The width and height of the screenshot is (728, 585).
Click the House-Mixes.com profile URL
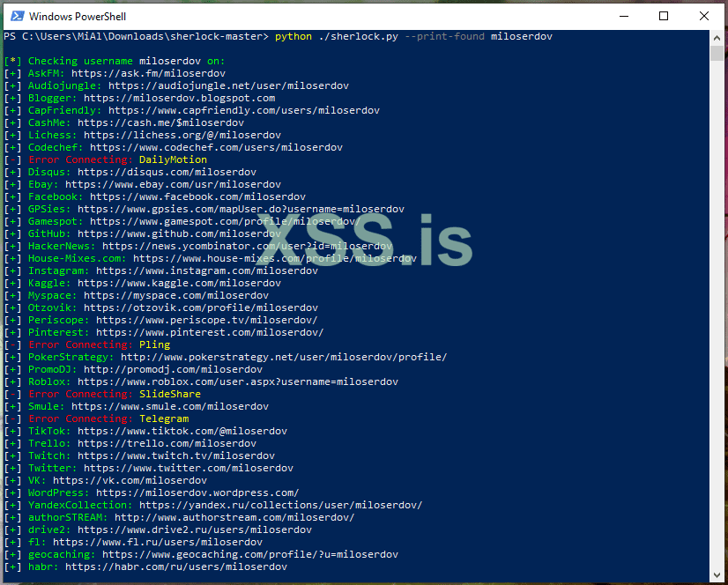[x=275, y=258]
